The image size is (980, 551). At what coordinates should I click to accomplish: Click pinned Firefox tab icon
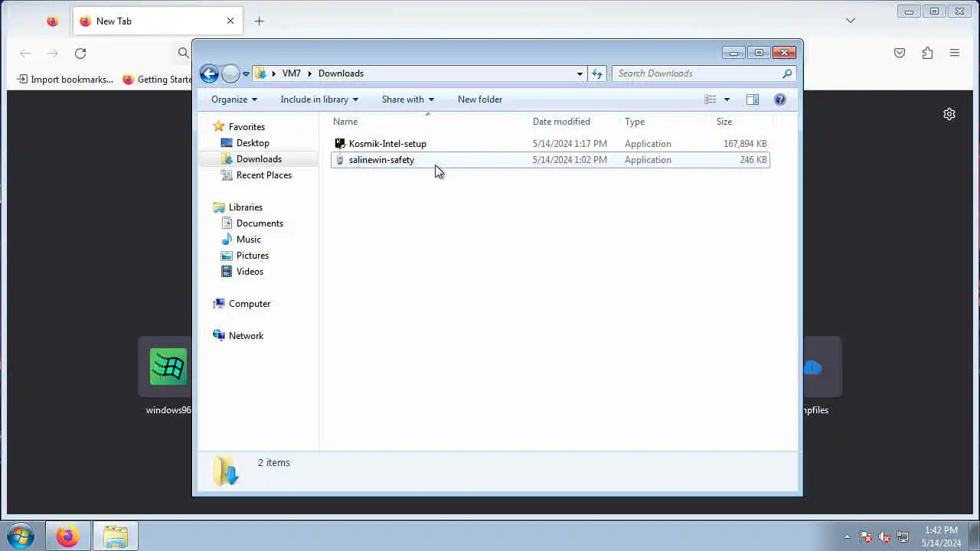coord(52,21)
